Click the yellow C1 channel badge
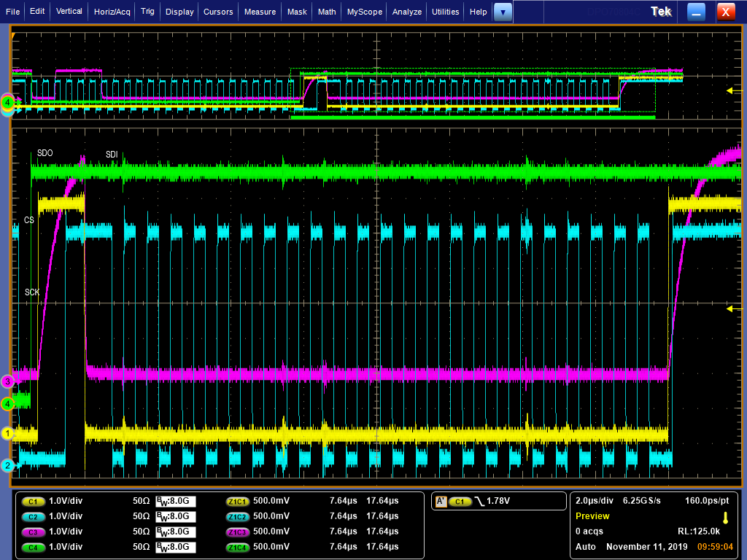This screenshot has height=560, width=747. click(32, 502)
